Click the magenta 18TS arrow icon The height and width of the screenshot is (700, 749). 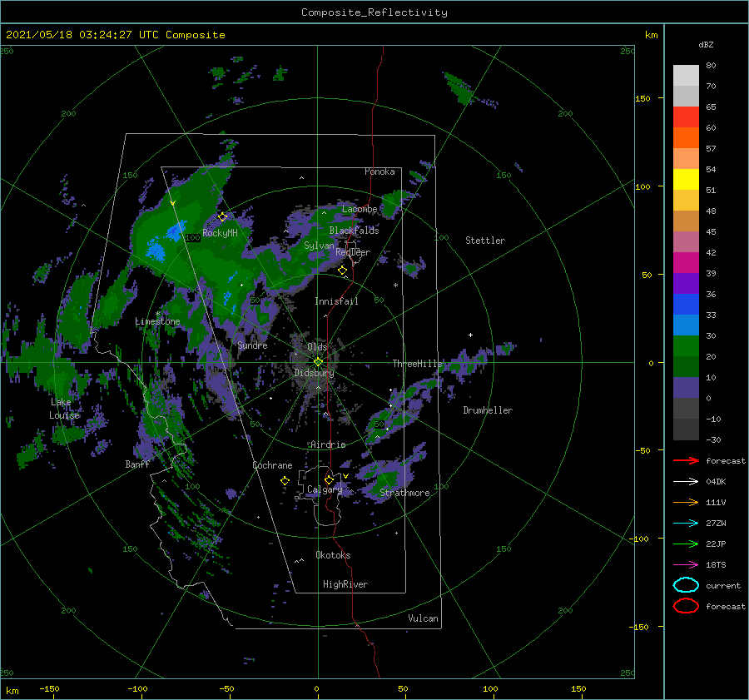686,565
